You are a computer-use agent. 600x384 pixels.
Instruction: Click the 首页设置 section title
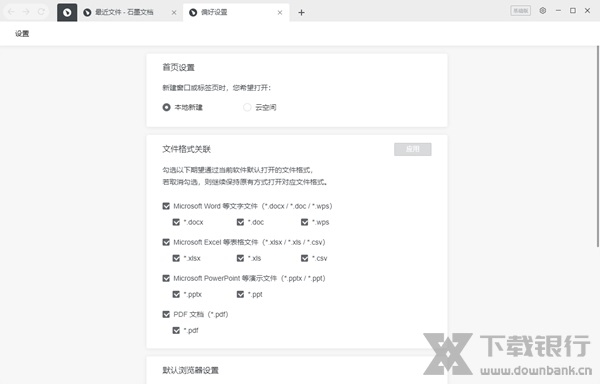(x=179, y=68)
